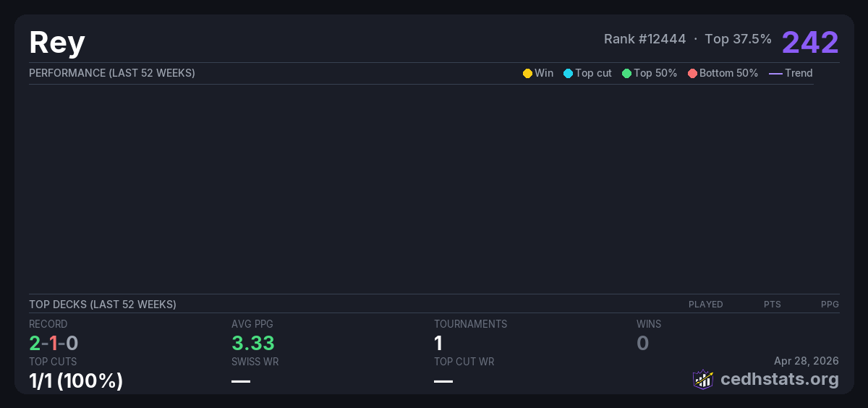Click the red Bottom 50% legend dot
This screenshot has height=408, width=868.
coord(692,73)
